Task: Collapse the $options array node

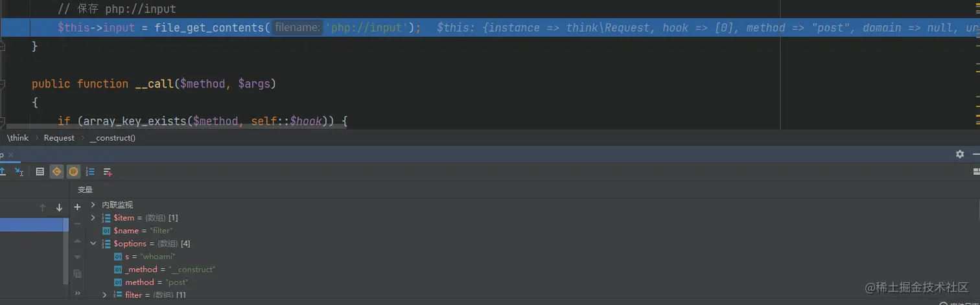Action: (93, 243)
